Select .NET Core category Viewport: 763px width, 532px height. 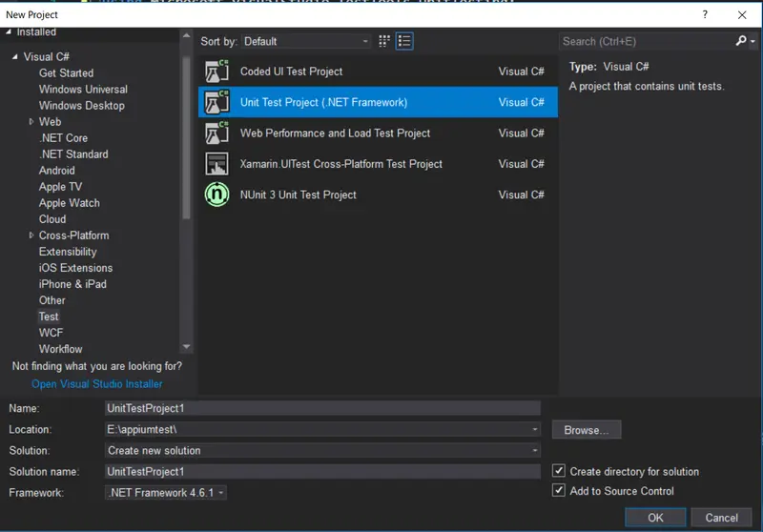click(x=63, y=138)
